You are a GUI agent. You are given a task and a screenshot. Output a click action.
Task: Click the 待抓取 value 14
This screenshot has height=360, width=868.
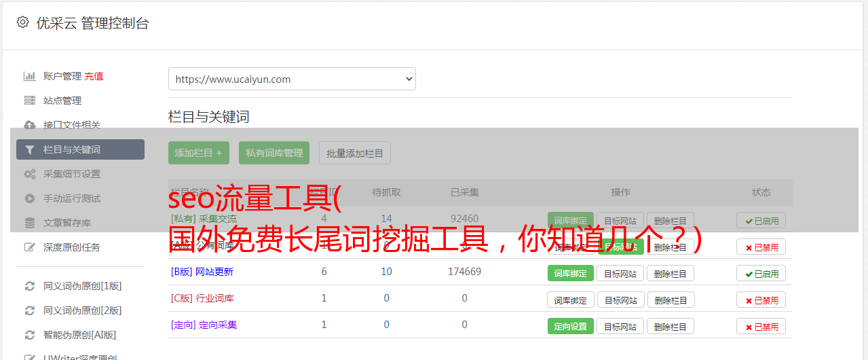[386, 219]
